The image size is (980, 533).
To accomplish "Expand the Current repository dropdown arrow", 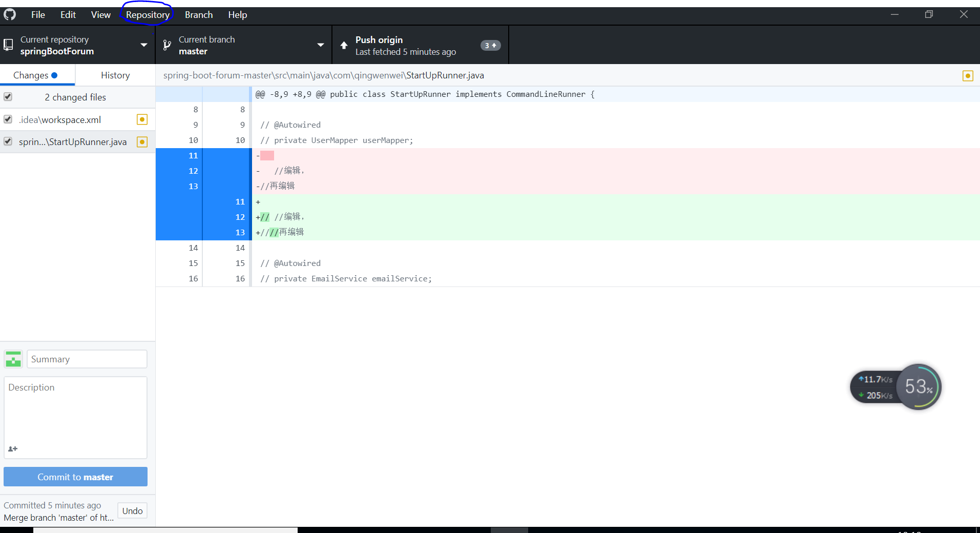I will 144,45.
